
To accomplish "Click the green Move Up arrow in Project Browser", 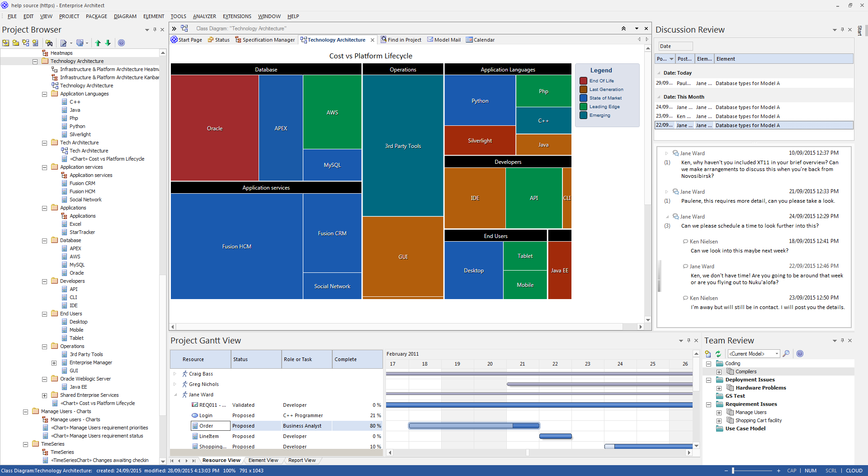I will (x=98, y=43).
